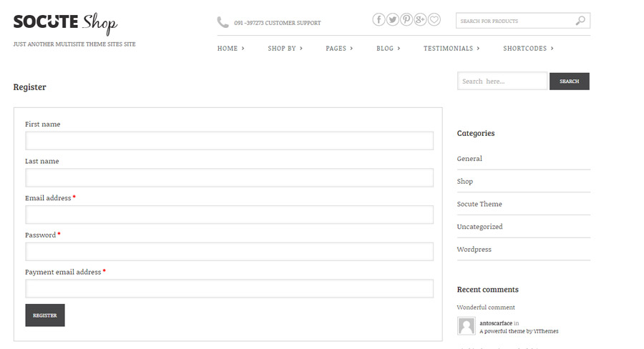Viewport: 644px width, 349px height.
Task: Open the Google Plus icon link
Action: pos(420,20)
